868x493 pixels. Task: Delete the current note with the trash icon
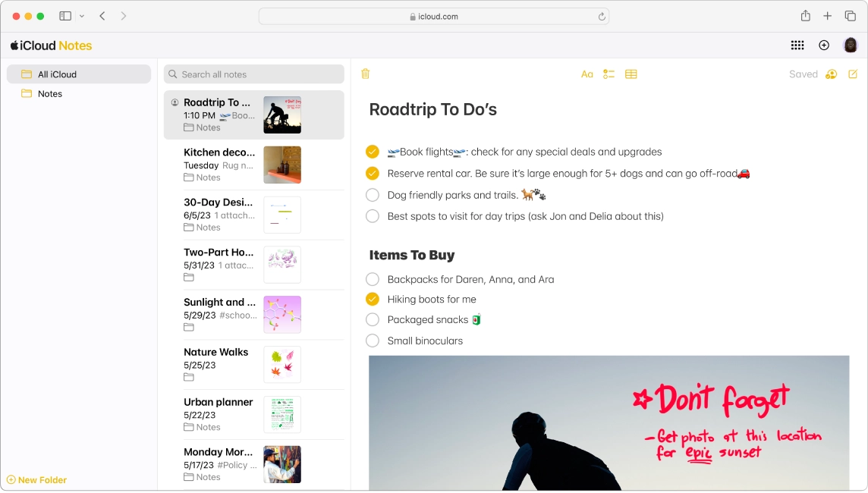[x=365, y=74]
